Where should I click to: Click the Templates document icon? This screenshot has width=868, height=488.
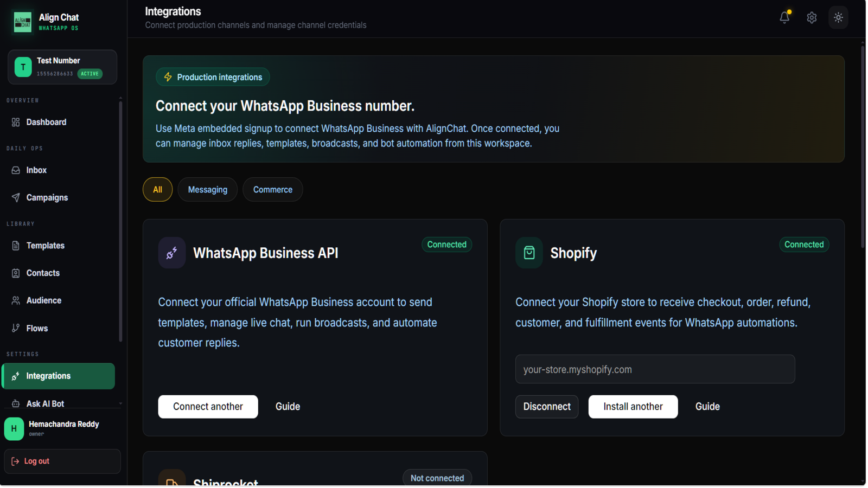[x=16, y=246]
